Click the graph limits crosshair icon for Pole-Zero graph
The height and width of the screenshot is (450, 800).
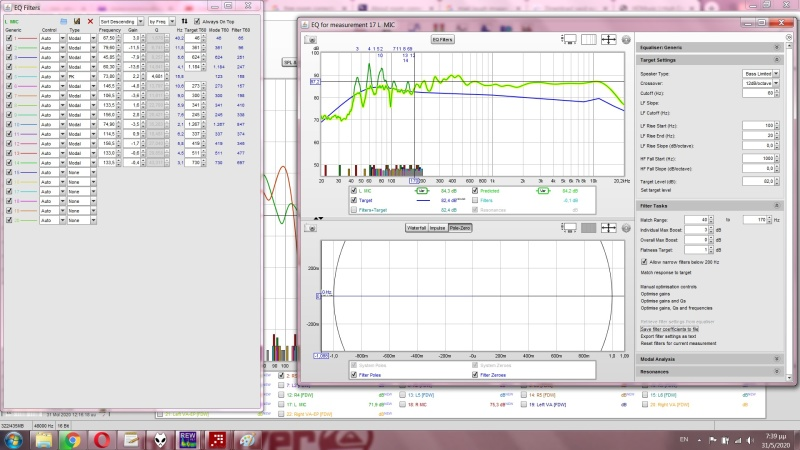click(608, 228)
